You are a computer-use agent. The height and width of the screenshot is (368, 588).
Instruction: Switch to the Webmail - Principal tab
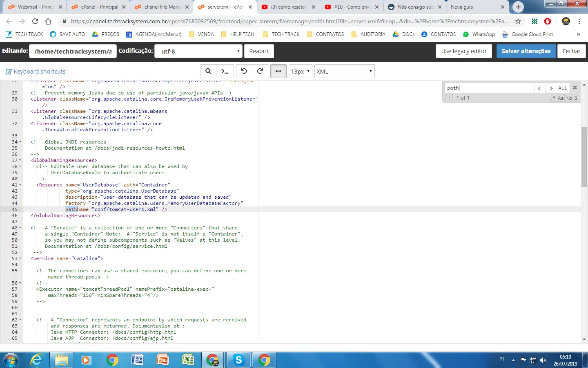pyautogui.click(x=35, y=7)
